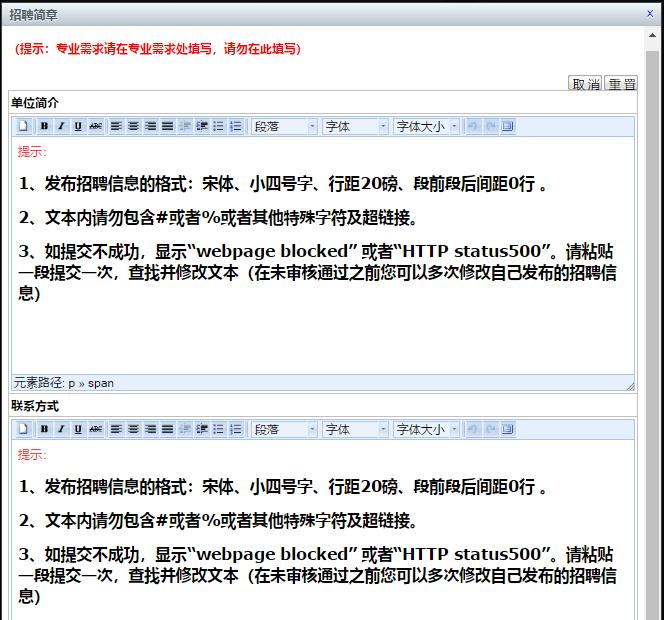Center-align text in the 单位简介 editor

[x=134, y=126]
